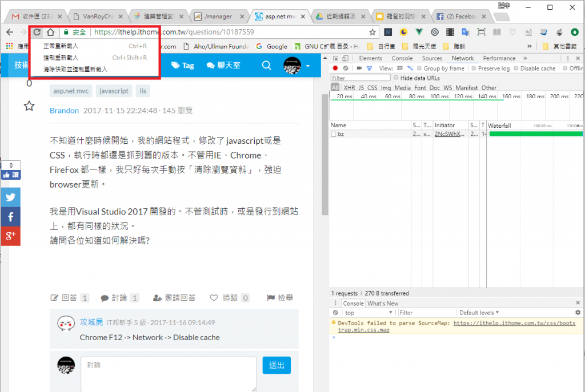Screen dimensions: 585x392
Task: Open the drawer's three-dot menu beside Console
Action: 335,303
